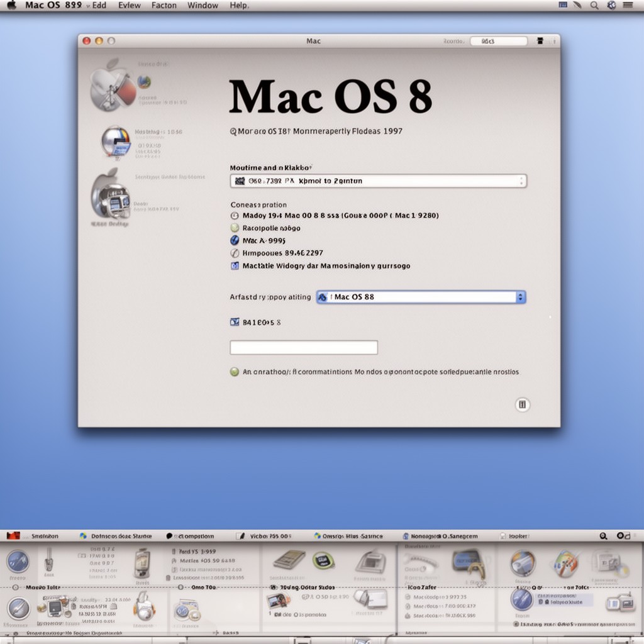Viewport: 644px width, 644px height.
Task: Open the Window menu
Action: [203, 5]
